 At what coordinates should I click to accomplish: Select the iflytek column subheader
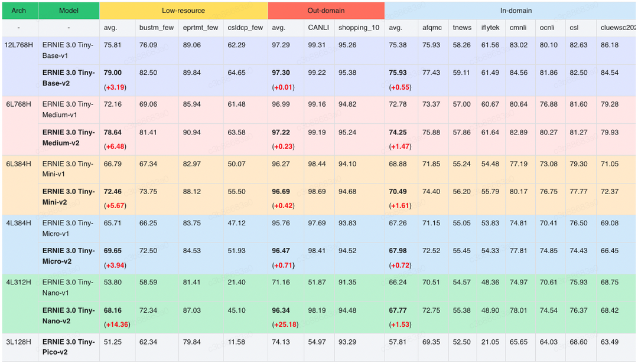point(490,28)
